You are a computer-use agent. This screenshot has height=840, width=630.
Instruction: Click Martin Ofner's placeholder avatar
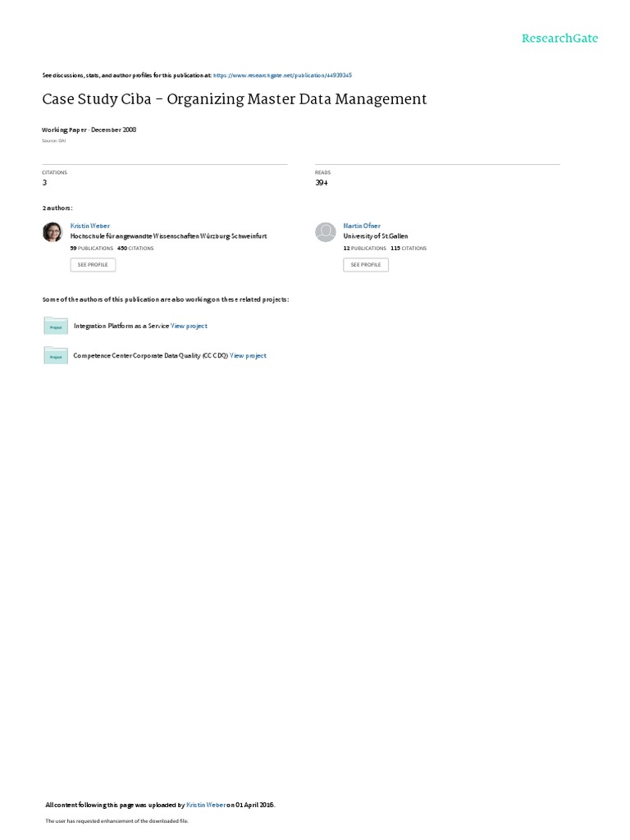[325, 232]
